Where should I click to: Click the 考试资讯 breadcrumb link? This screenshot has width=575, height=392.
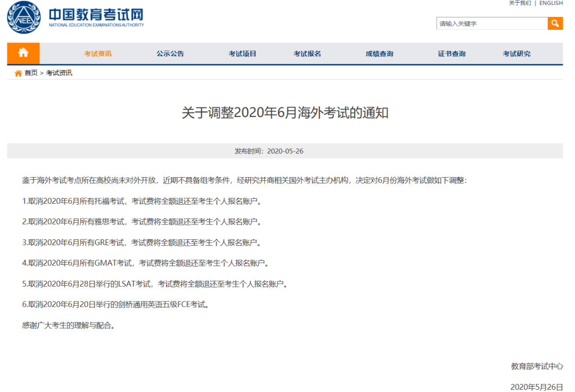(x=59, y=73)
